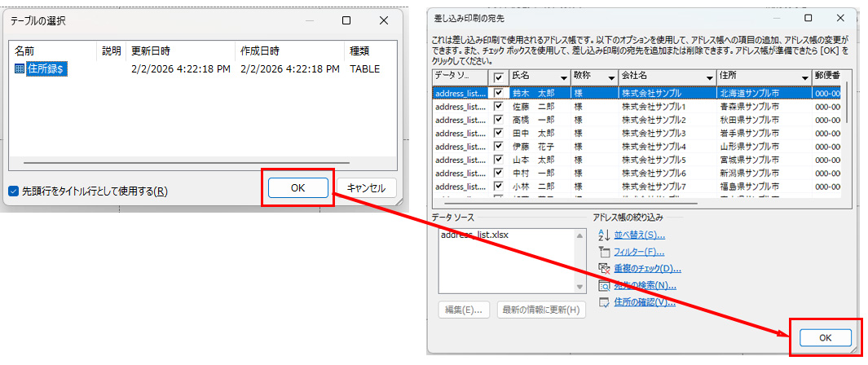Close the 差し込み印刷の宛先 dialog
This screenshot has width=868, height=365.
(x=840, y=17)
